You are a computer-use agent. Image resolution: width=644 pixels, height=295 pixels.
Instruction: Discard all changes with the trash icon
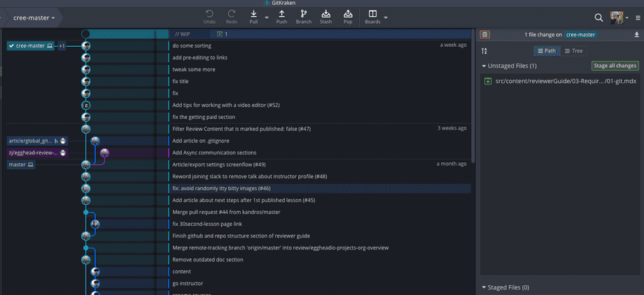[x=484, y=35]
